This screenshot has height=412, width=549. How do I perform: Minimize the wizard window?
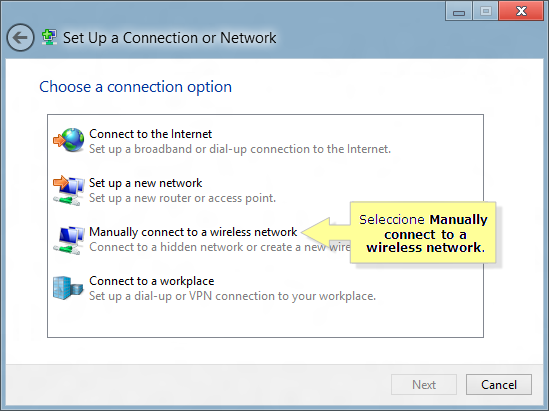pyautogui.click(x=459, y=12)
